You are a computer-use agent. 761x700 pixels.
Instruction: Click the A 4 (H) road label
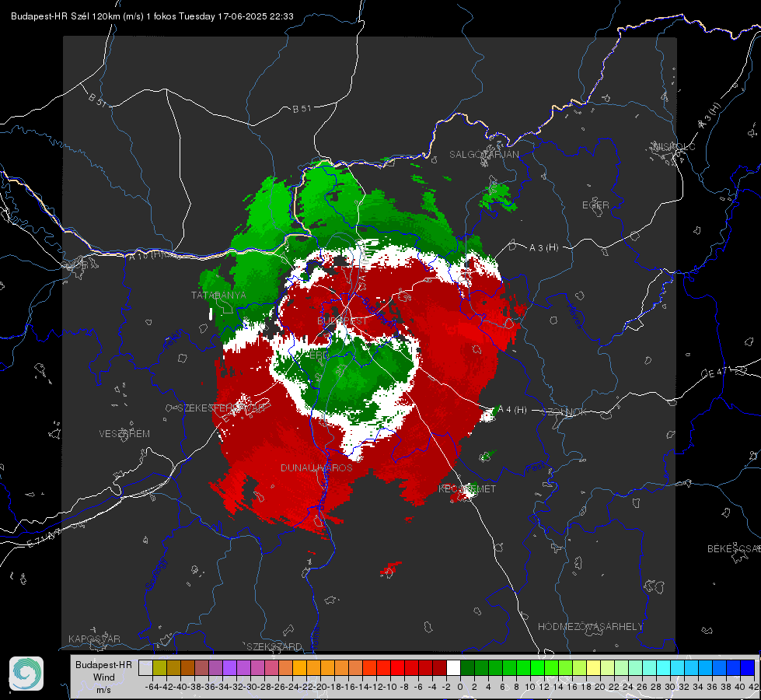pos(512,410)
